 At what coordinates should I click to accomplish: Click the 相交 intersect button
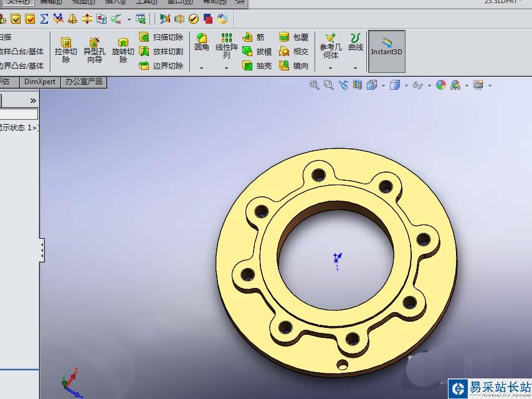pyautogui.click(x=293, y=51)
